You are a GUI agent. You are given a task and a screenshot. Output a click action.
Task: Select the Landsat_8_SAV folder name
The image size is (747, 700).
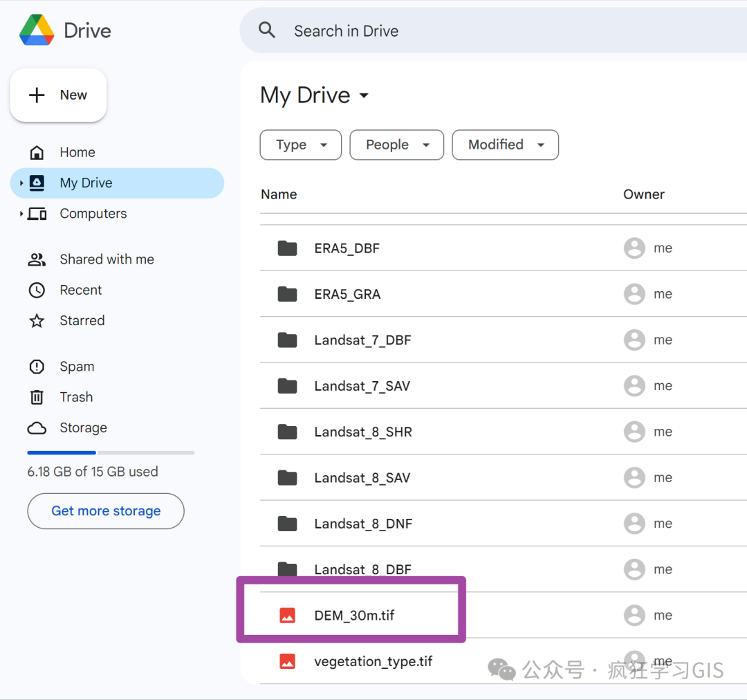click(362, 478)
